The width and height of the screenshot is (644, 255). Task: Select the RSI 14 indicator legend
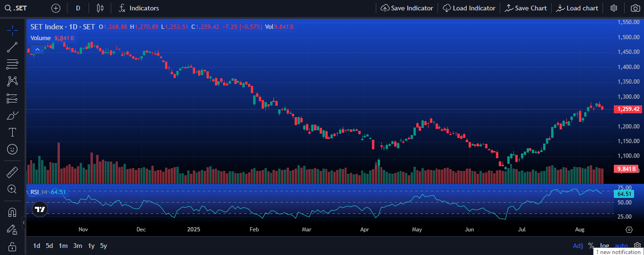click(48, 192)
